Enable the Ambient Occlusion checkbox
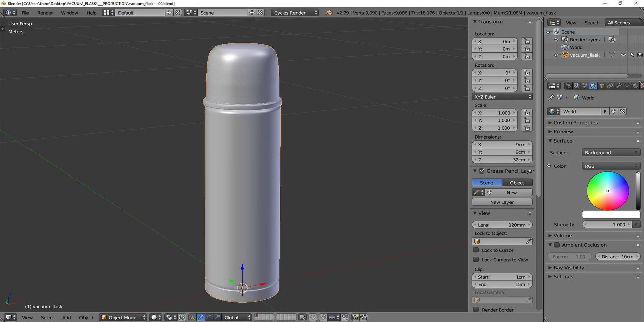 557,245
